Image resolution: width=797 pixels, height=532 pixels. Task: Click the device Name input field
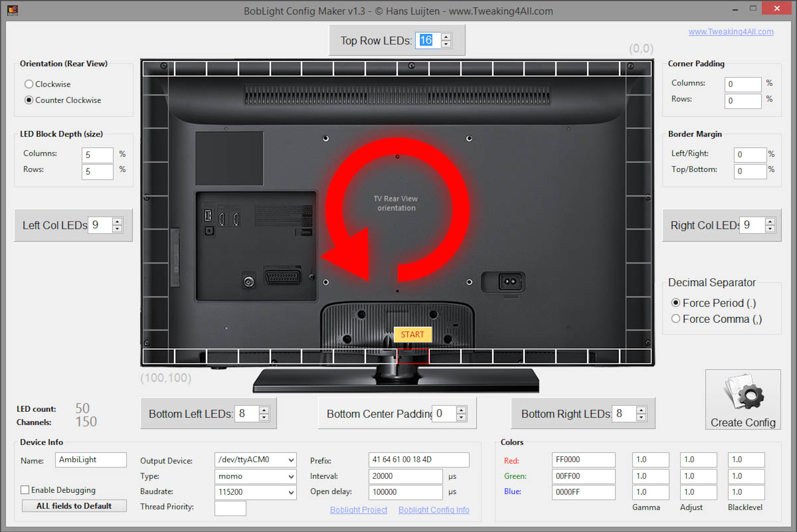pos(90,460)
